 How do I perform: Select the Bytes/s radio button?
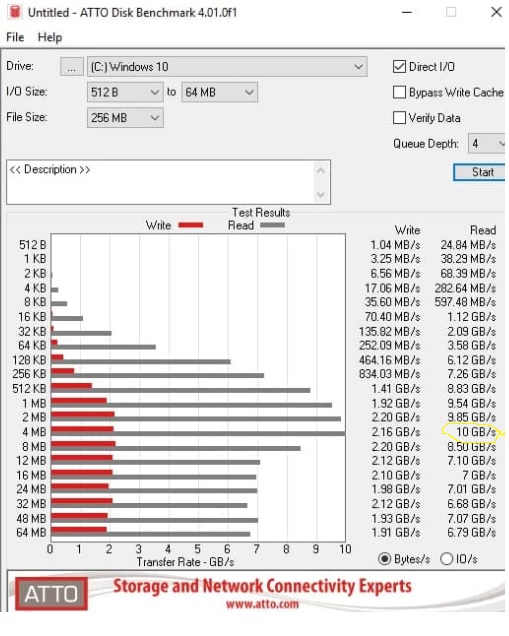pyautogui.click(x=384, y=559)
